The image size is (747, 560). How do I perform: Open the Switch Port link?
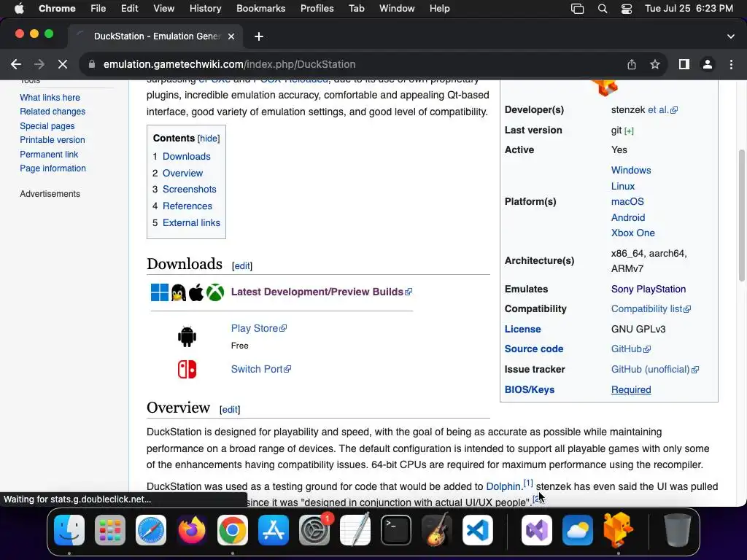pyautogui.click(x=261, y=369)
